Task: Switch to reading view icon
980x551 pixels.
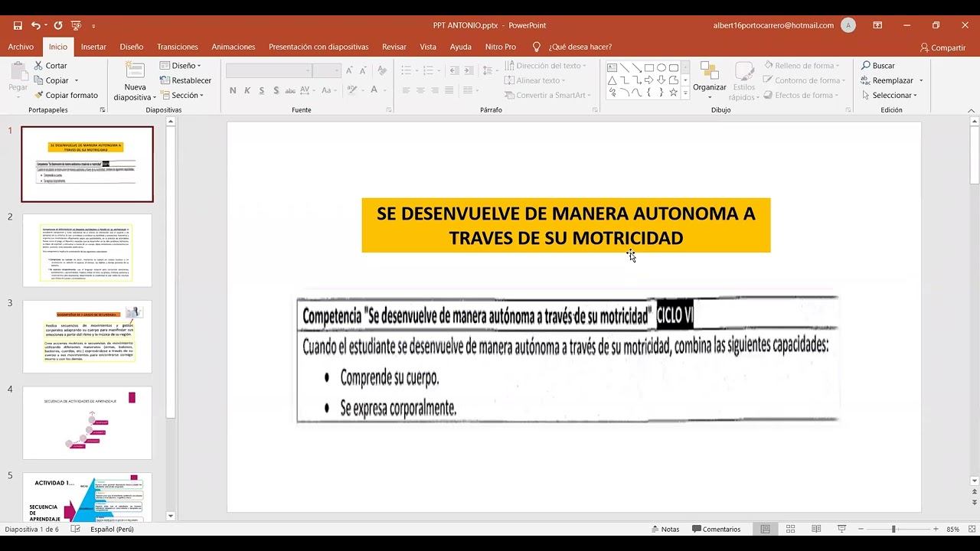Action: tap(816, 529)
